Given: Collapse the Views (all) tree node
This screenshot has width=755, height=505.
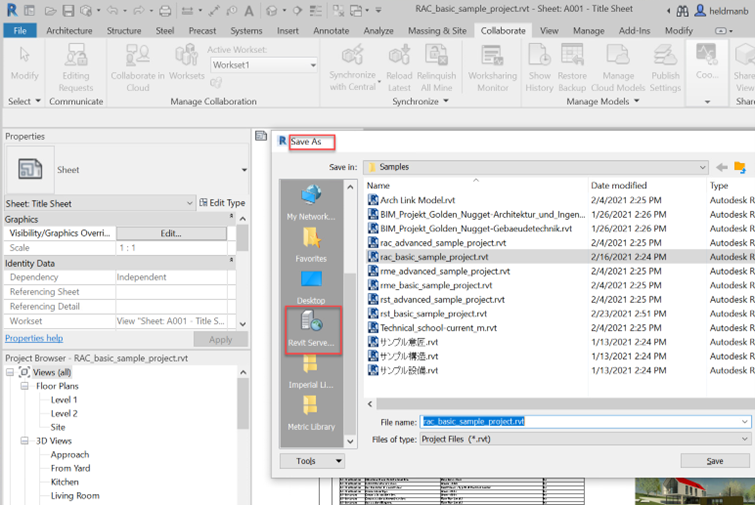Looking at the screenshot, I should click(10, 373).
